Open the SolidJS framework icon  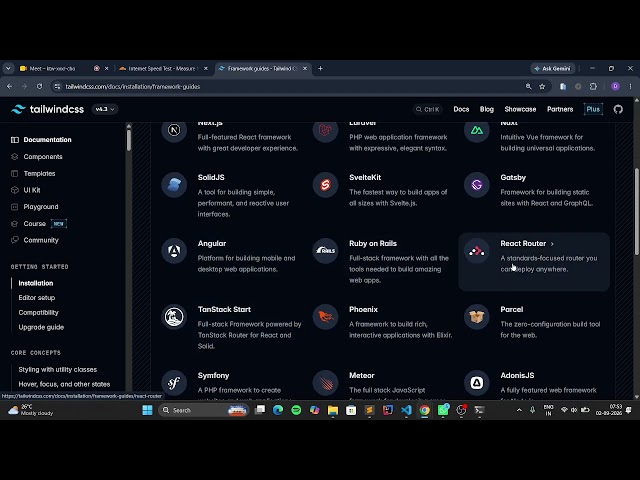[x=174, y=184]
